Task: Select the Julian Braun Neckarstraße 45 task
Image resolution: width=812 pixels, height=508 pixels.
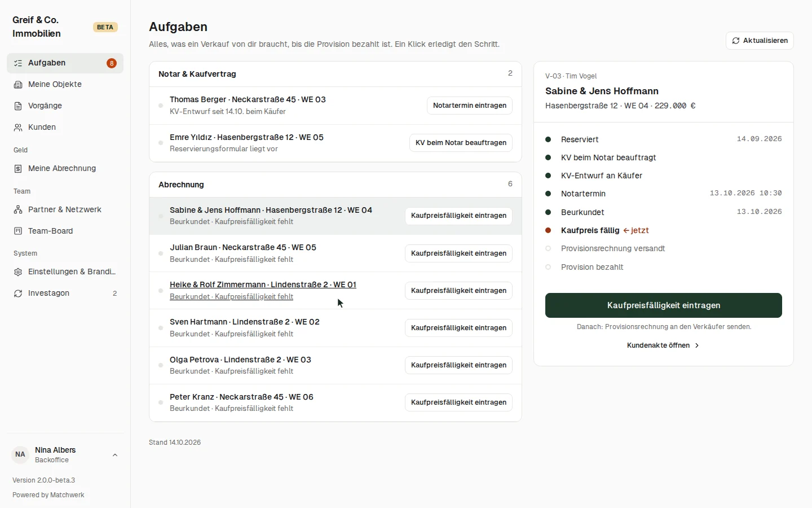Action: 336,253
